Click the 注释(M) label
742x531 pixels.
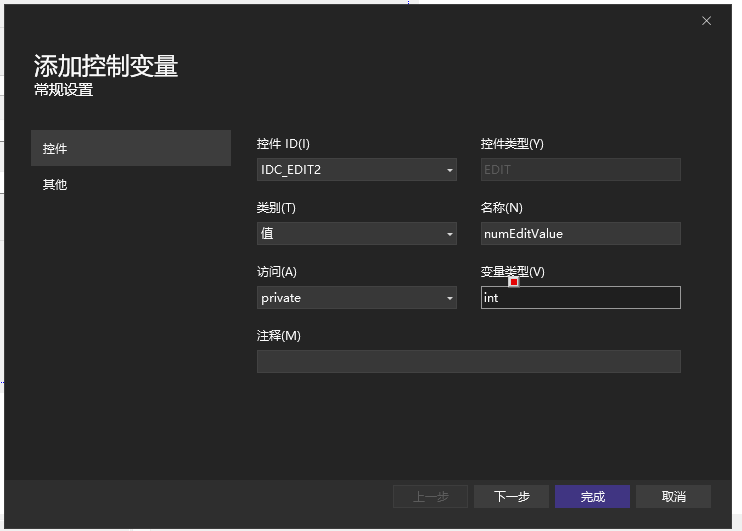pos(278,336)
